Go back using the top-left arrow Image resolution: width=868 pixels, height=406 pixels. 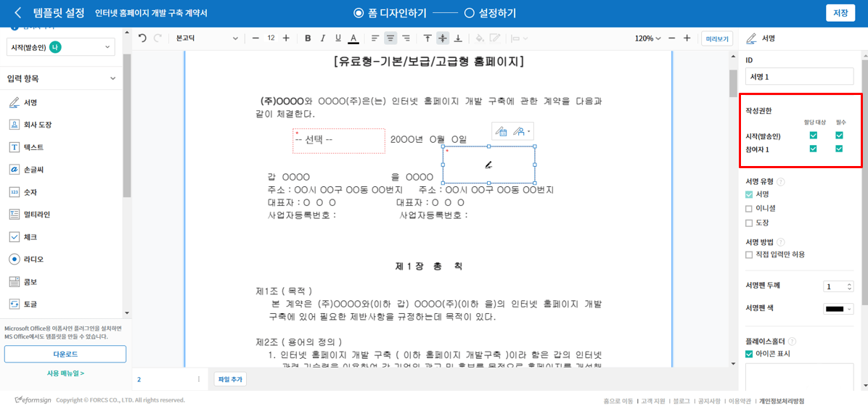(x=18, y=12)
